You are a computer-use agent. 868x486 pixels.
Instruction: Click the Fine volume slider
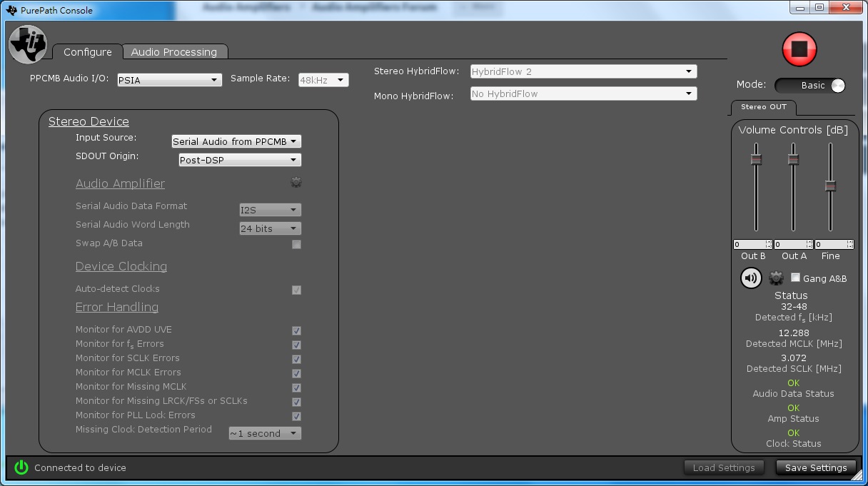830,187
